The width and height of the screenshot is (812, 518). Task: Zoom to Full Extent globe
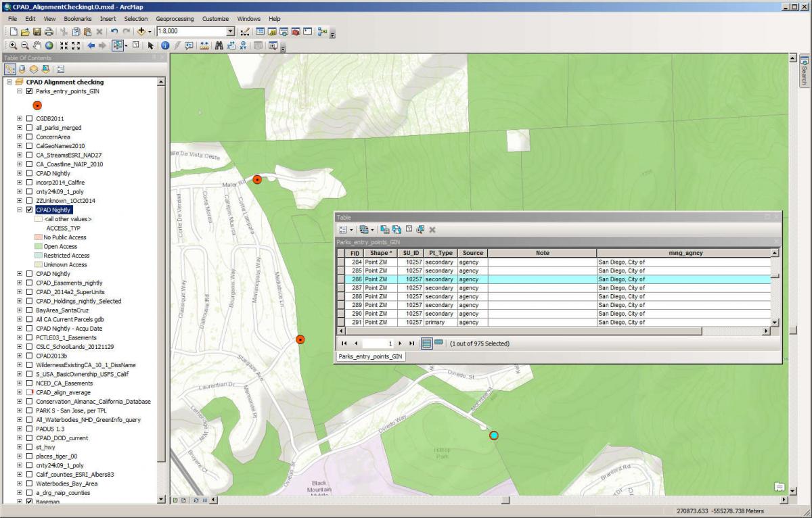(x=49, y=45)
